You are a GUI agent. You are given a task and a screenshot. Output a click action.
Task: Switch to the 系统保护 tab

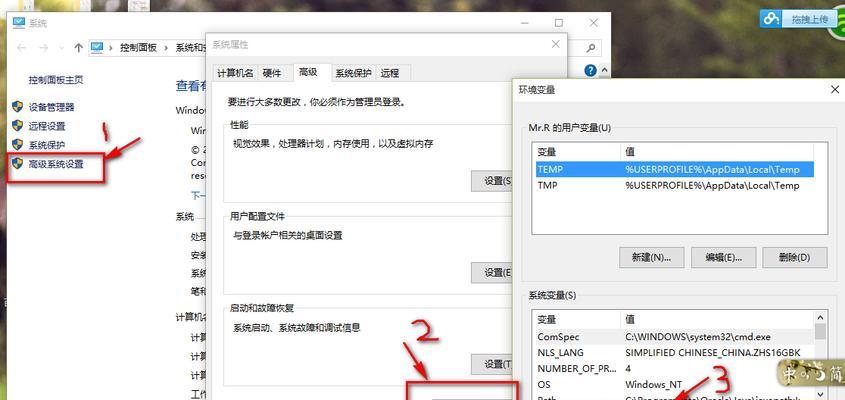[x=353, y=73]
